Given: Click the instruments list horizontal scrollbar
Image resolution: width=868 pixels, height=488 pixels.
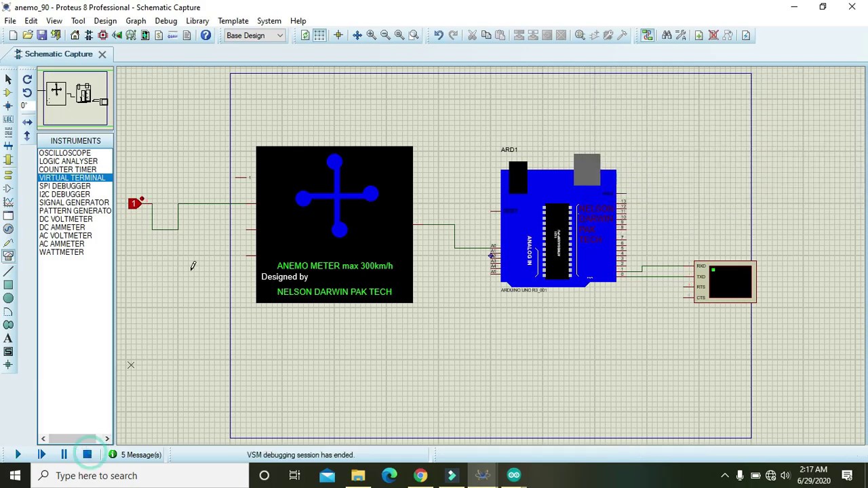Looking at the screenshot, I should (75, 439).
